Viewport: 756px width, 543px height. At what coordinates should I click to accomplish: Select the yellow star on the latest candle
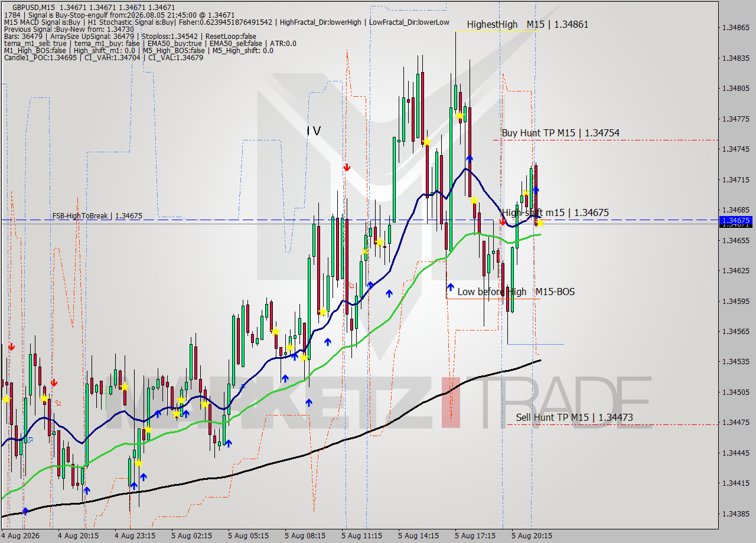[x=540, y=223]
